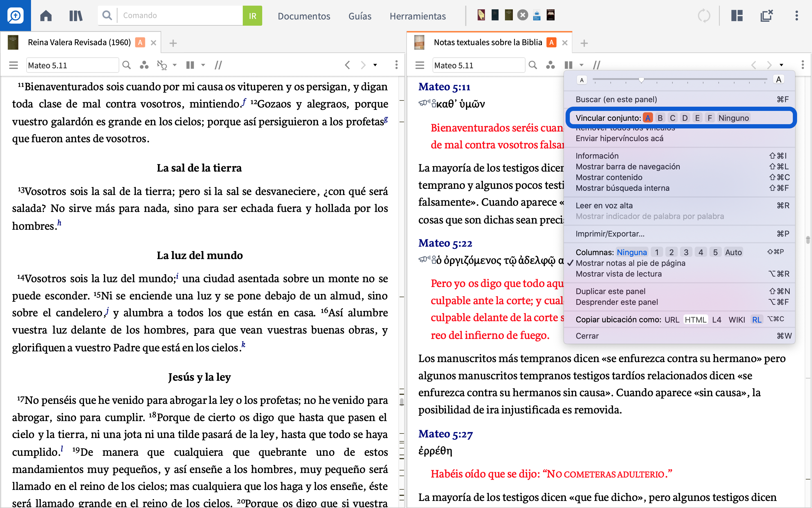
Task: Click Mateo 5.11 reference box in Reina Valera
Action: coord(72,65)
